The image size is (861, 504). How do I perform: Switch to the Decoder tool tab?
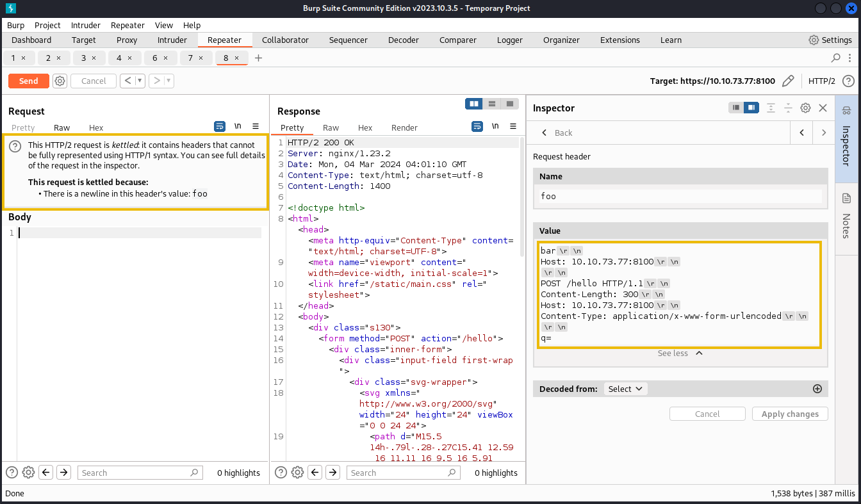(x=404, y=40)
